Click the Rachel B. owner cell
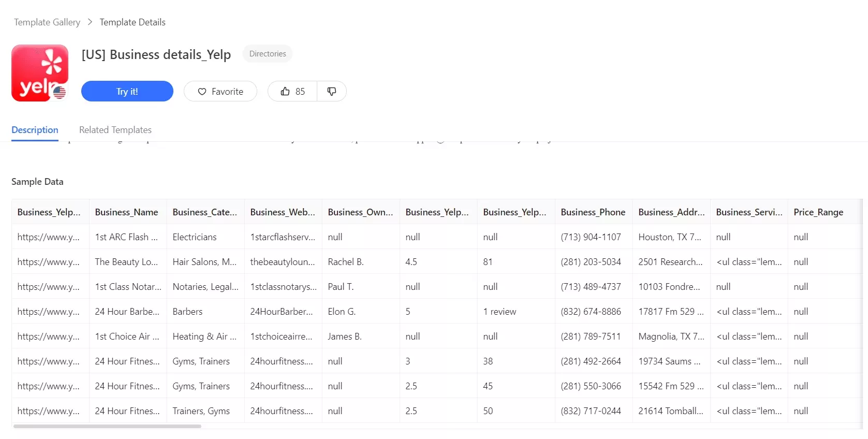This screenshot has width=868, height=439. pyautogui.click(x=346, y=262)
